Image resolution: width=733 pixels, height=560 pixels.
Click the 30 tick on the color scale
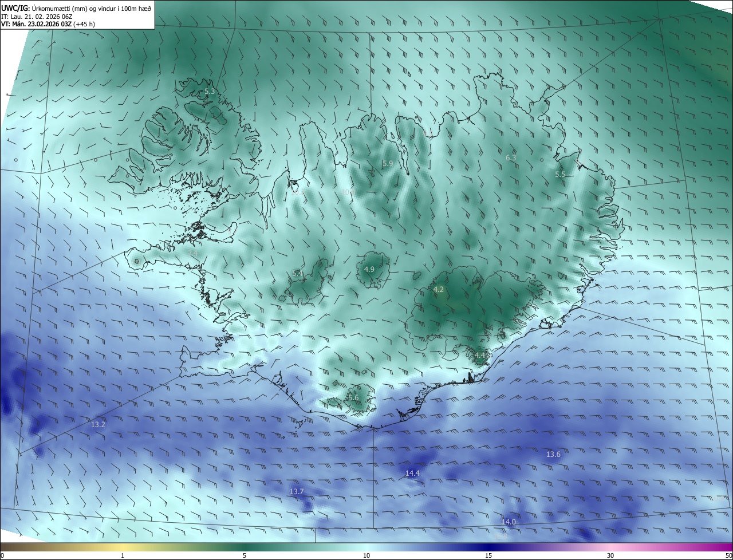pos(610,556)
